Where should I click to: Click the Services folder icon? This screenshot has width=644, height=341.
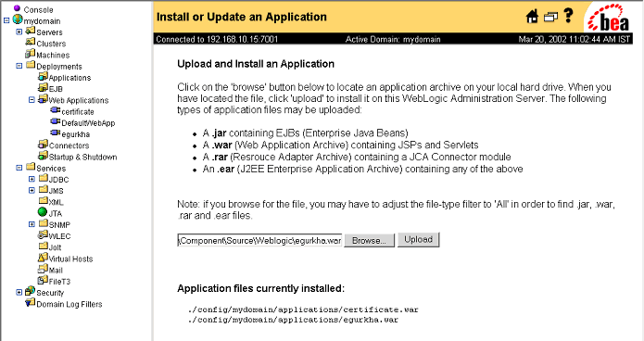pos(31,167)
